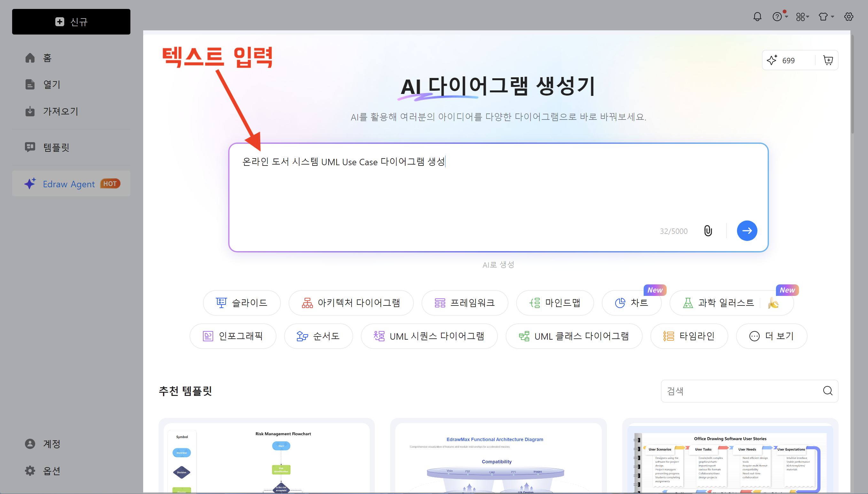Click the 신규 new button
The image size is (868, 494).
click(71, 22)
